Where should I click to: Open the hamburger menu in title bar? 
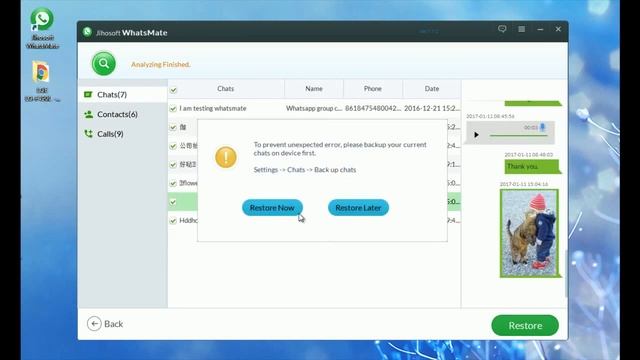click(x=522, y=29)
